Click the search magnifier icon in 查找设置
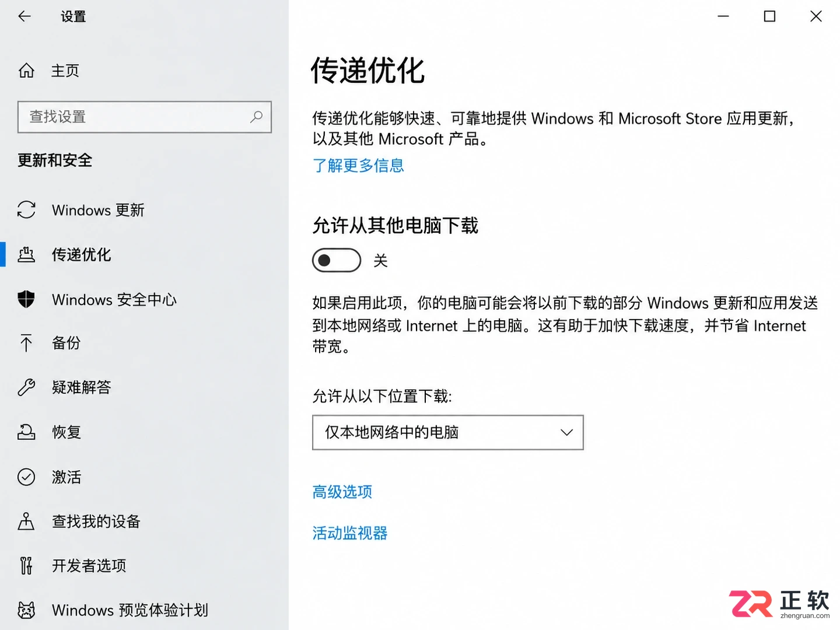This screenshot has width=840, height=630. pos(256,117)
